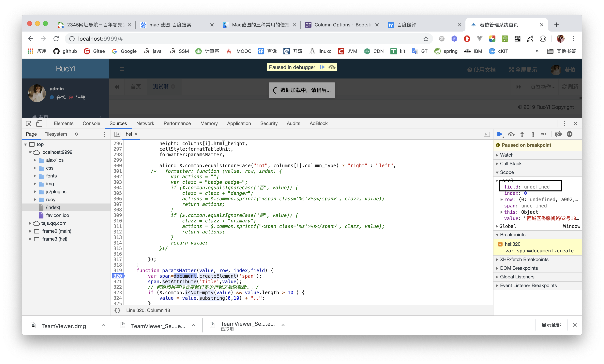The width and height of the screenshot is (604, 364).
Task: Step into next function call
Action: click(x=522, y=134)
